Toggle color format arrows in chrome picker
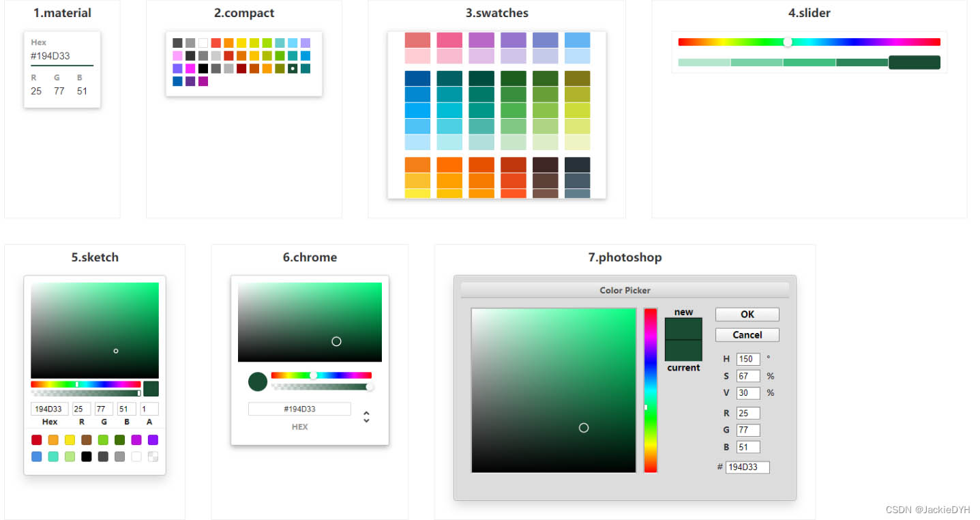This screenshot has width=980, height=520. click(x=366, y=416)
